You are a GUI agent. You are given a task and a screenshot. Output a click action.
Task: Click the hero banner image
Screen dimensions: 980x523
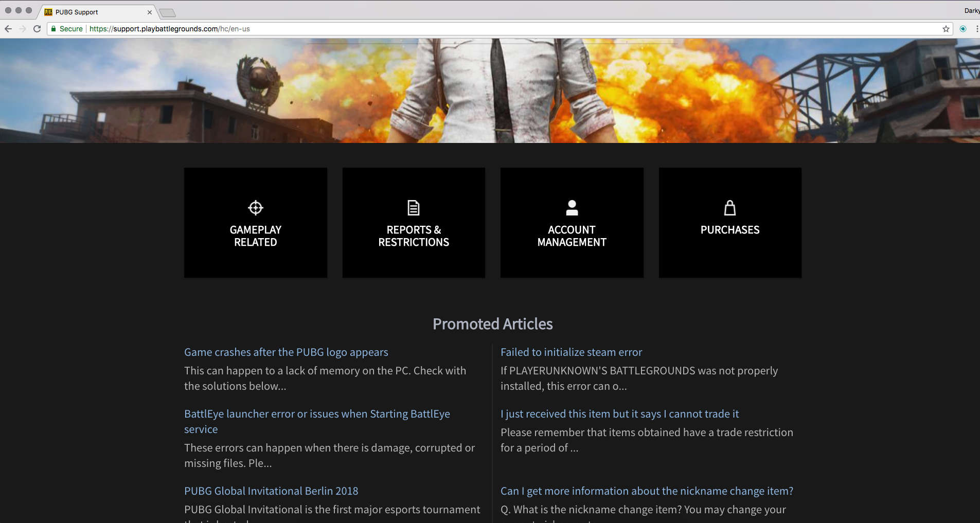[490, 91]
